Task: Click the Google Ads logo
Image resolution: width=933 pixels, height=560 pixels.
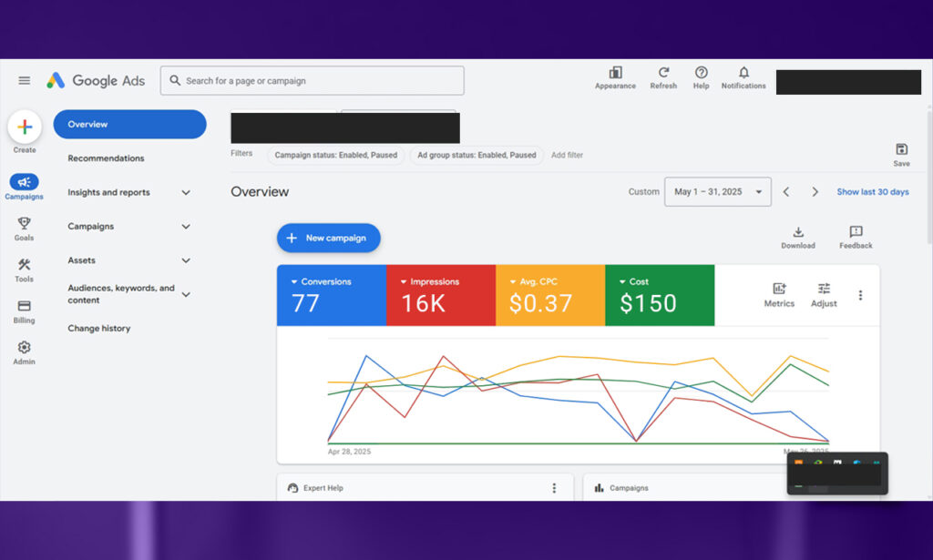Action: click(x=96, y=80)
